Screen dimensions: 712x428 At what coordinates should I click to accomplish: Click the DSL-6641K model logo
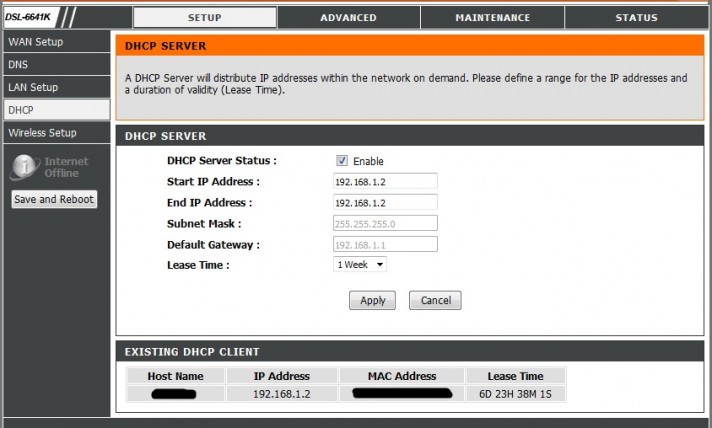pos(28,17)
